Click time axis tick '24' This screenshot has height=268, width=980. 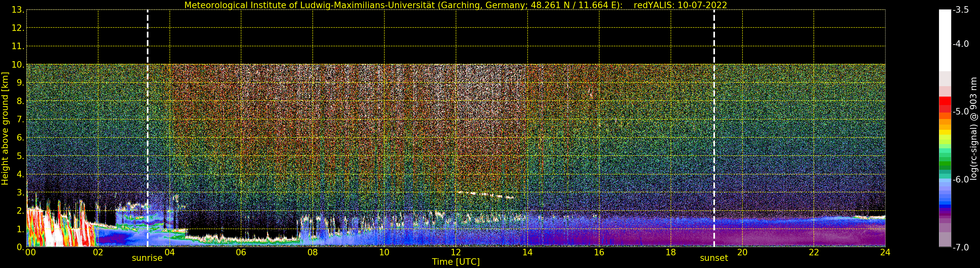click(885, 252)
